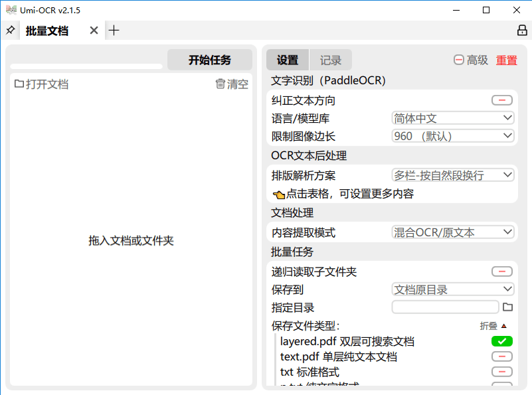The width and height of the screenshot is (532, 395).
Task: Select the 设置 tab
Action: (287, 59)
